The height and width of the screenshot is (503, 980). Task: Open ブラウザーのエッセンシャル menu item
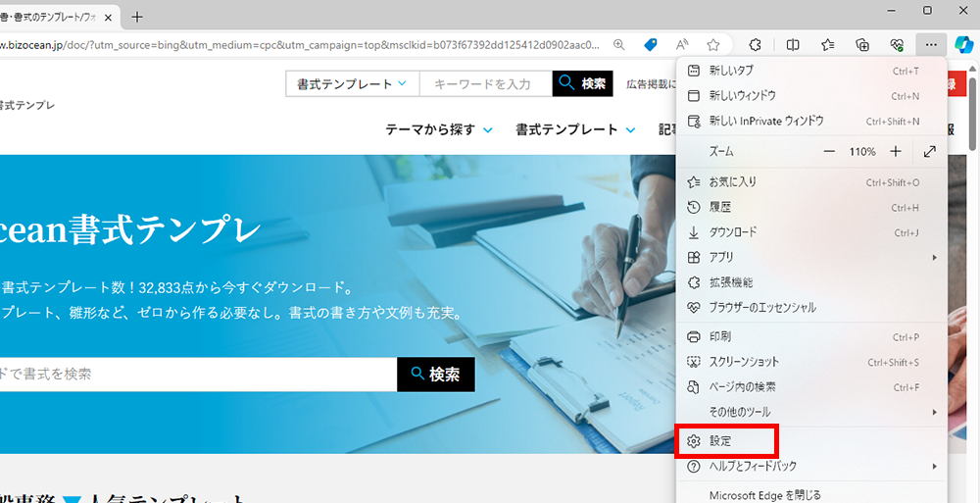[x=811, y=307]
